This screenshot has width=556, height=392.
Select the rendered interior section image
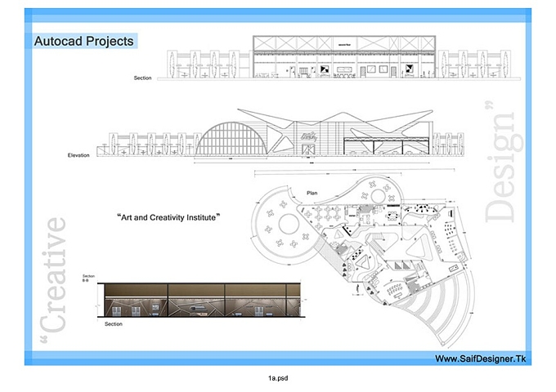click(x=201, y=300)
